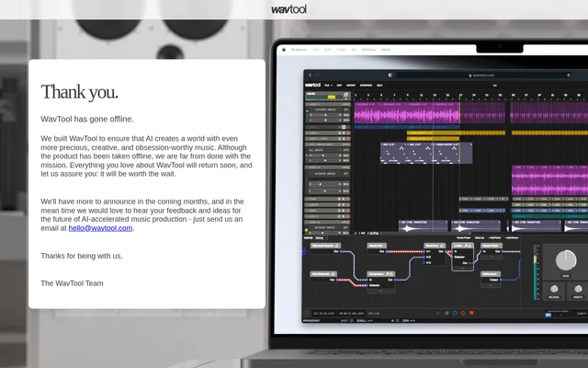Image resolution: width=588 pixels, height=368 pixels.
Task: Click the wavtool logo inside the DAW
Action: 312,85
